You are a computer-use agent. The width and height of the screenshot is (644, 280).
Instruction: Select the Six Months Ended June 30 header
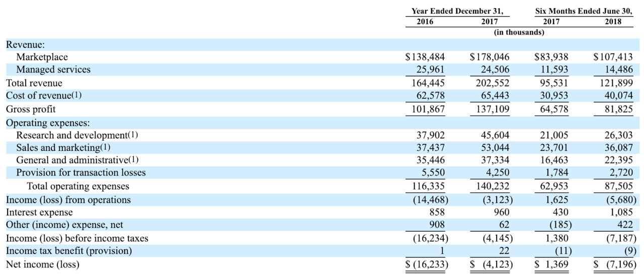584,11
